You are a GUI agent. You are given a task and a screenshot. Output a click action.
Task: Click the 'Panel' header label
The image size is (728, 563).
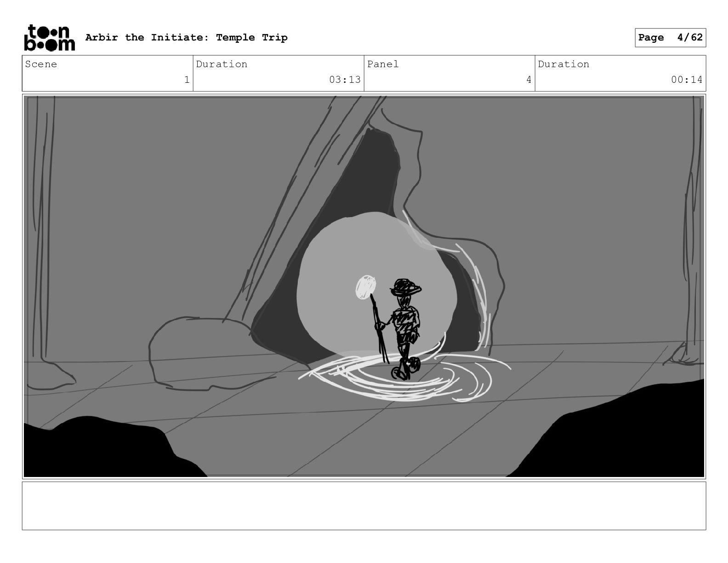pyautogui.click(x=383, y=64)
